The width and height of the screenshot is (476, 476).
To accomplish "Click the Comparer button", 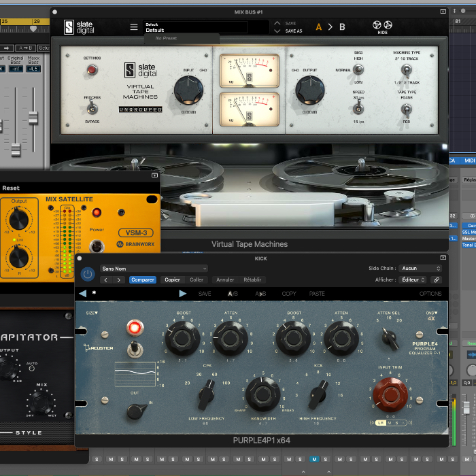I will 143,279.
